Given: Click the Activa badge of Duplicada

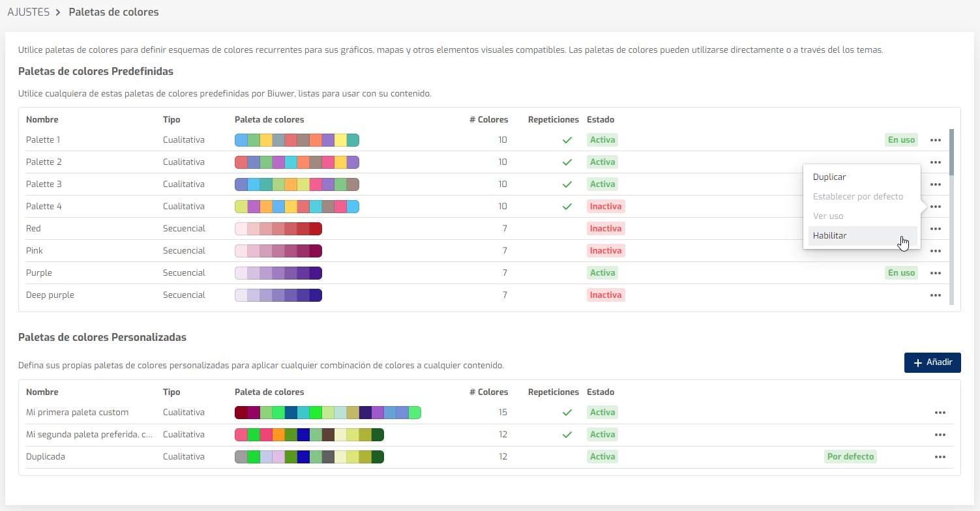Looking at the screenshot, I should (602, 457).
